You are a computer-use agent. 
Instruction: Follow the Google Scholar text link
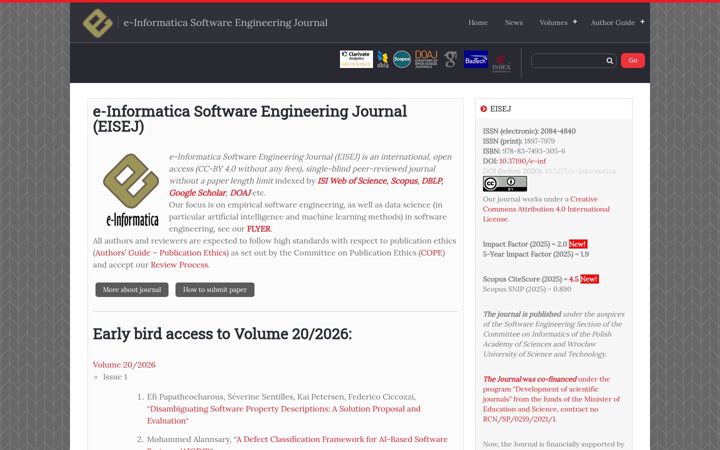coord(197,193)
